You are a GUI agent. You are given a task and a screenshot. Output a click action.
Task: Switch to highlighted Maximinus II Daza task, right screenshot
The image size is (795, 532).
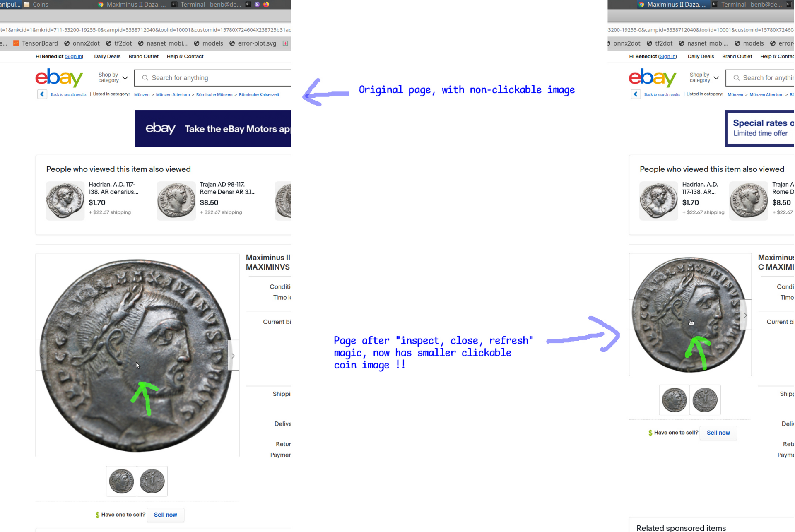[673, 5]
